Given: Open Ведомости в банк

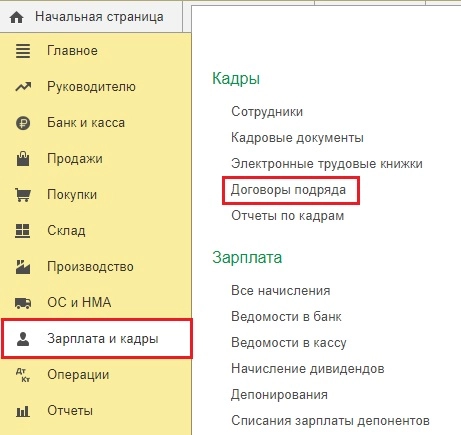Looking at the screenshot, I should [286, 317].
